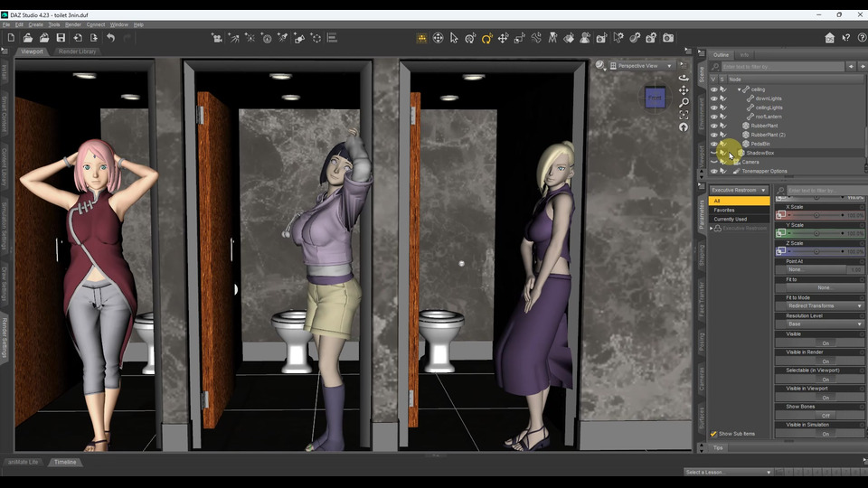
Task: Open the Resolution Level Base dropdown
Action: (825, 324)
